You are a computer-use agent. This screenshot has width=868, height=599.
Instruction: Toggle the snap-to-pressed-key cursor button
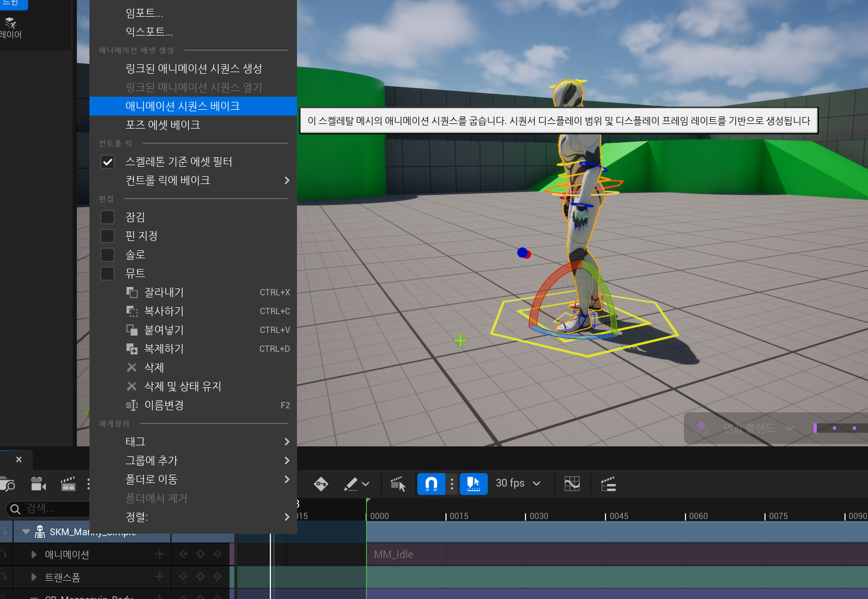[x=474, y=484]
